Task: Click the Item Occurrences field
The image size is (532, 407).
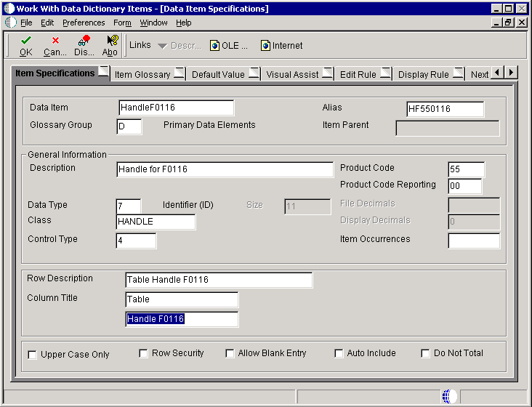Action: point(474,241)
